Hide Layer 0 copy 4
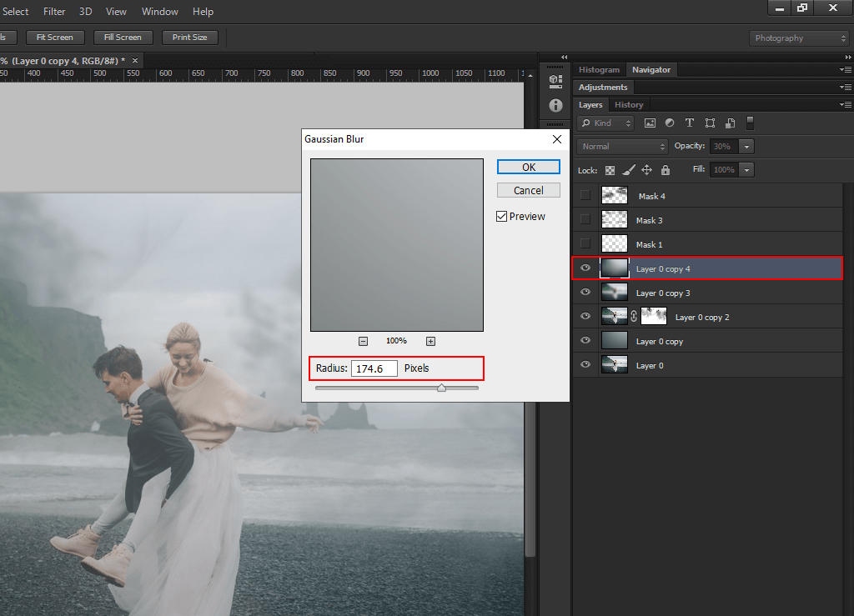Screen dimensions: 854x616 pyautogui.click(x=585, y=268)
